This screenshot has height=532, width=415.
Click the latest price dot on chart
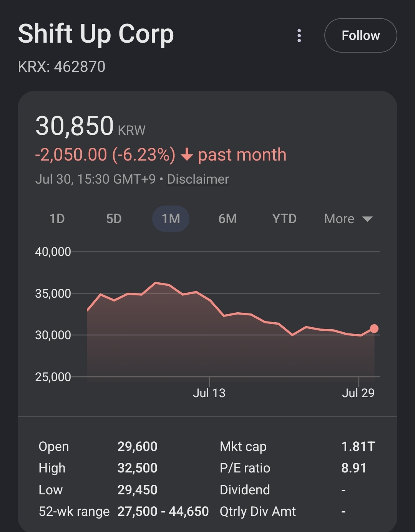pyautogui.click(x=374, y=328)
